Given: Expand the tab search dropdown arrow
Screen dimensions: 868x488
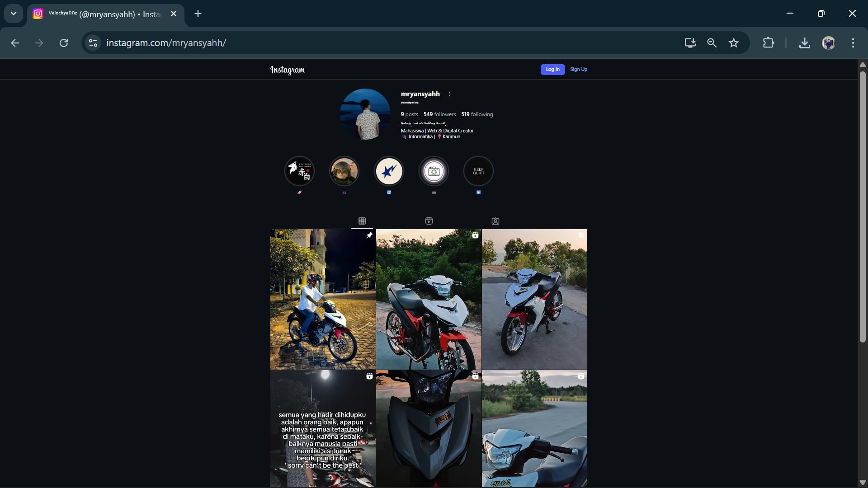Looking at the screenshot, I should tap(14, 14).
